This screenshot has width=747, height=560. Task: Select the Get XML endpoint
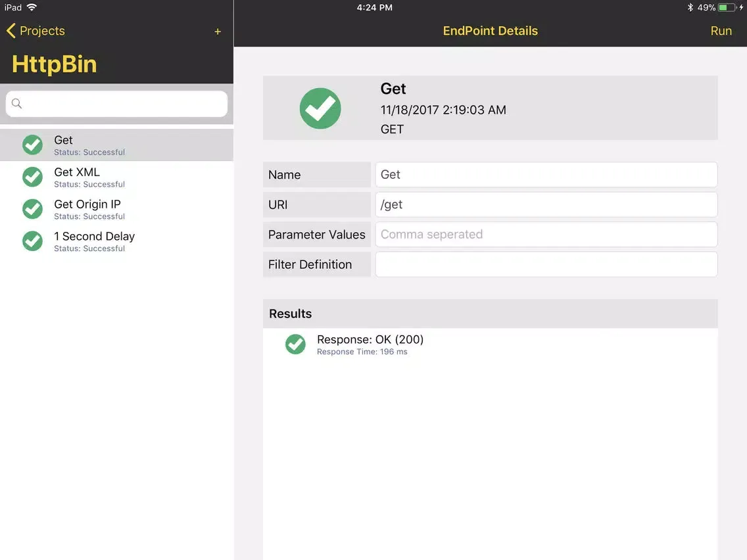[117, 177]
